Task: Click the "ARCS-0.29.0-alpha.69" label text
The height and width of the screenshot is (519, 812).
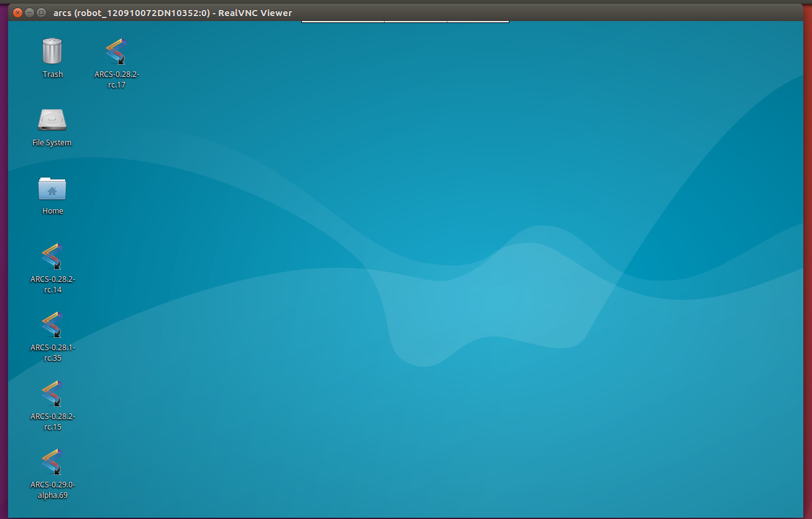Action: click(x=53, y=490)
